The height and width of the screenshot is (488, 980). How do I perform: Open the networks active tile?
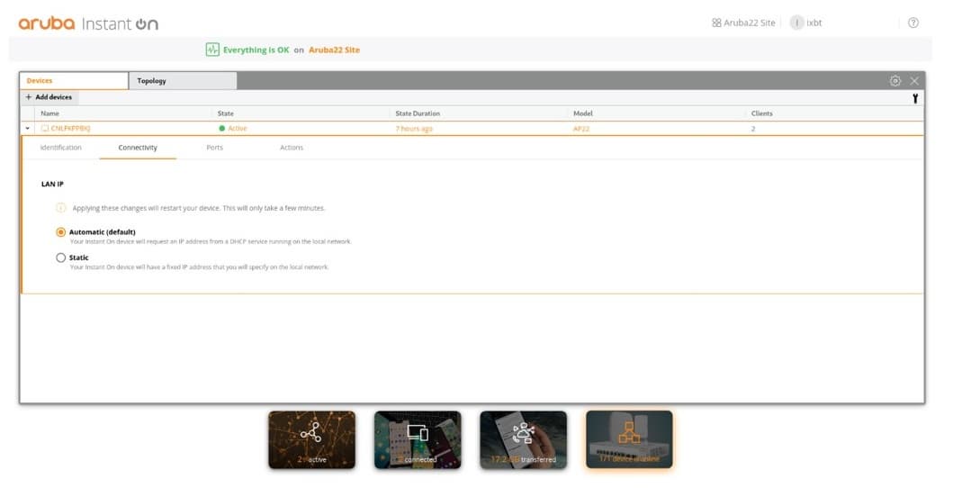click(x=312, y=439)
